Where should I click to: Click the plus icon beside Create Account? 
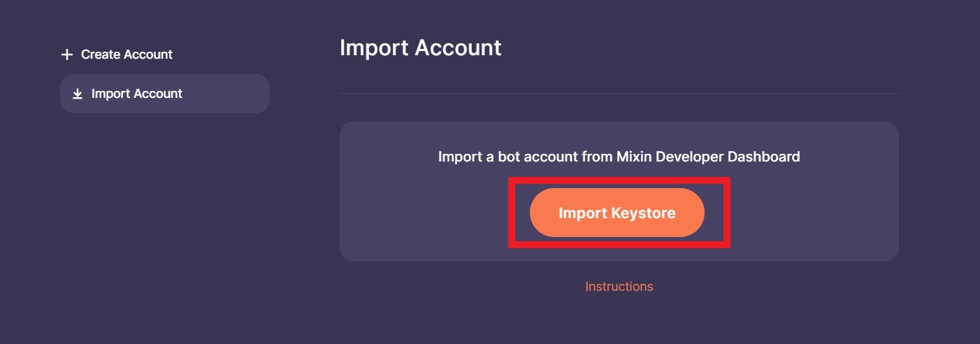(67, 55)
